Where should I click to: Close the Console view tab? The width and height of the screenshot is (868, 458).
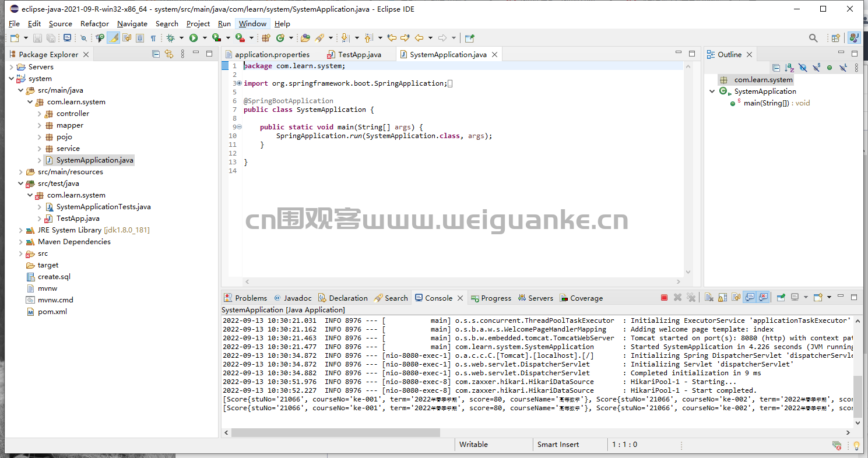(460, 298)
